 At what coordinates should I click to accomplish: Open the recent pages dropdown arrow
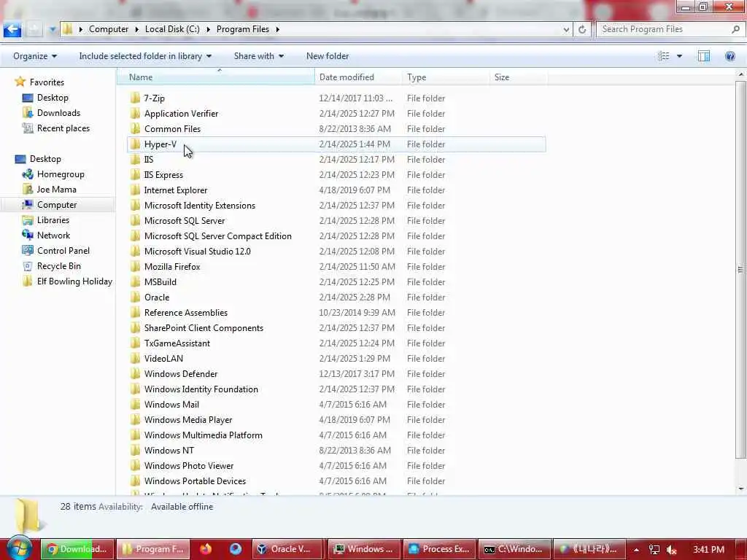pos(53,29)
